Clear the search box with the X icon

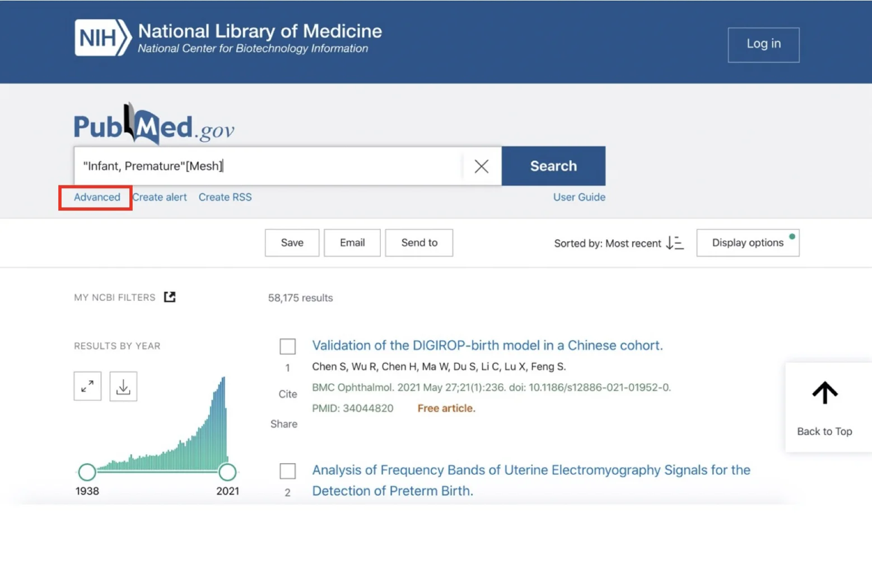(481, 166)
